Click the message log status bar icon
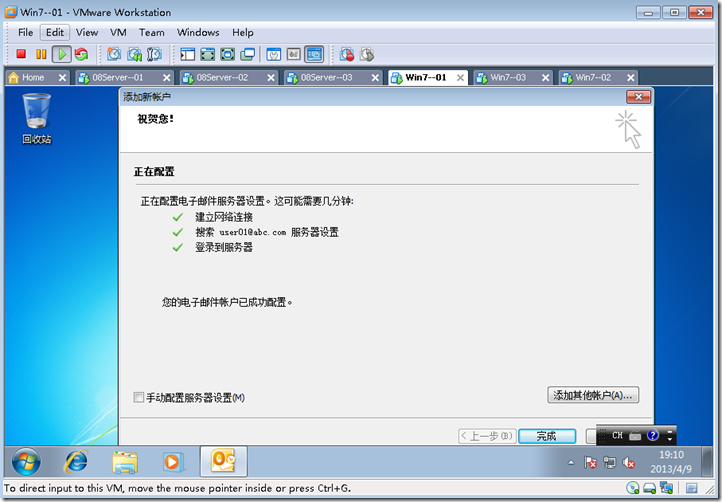This screenshot has width=722, height=502. tap(691, 488)
